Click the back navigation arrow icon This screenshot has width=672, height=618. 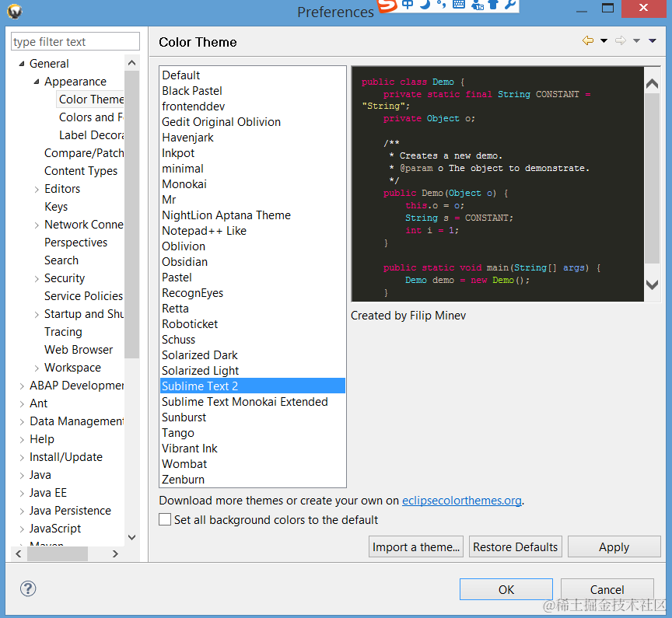coord(587,40)
